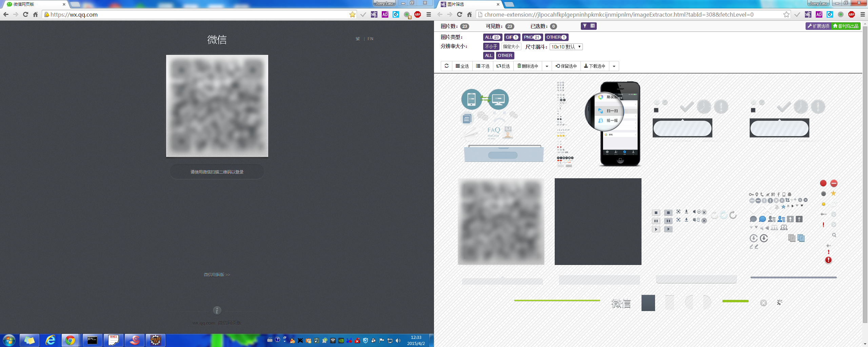Image resolution: width=868 pixels, height=347 pixels.
Task: Open the Chrome menu in the right browser window
Action: click(863, 15)
